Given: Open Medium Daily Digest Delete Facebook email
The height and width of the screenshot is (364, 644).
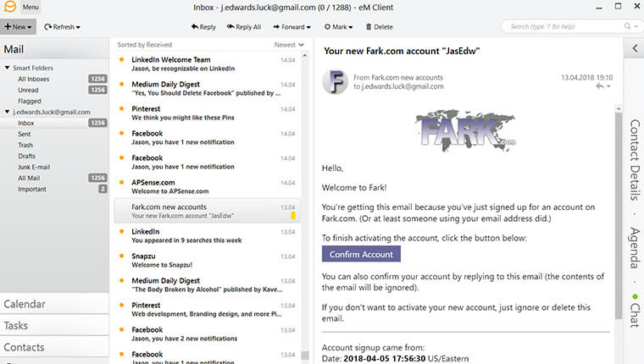Looking at the screenshot, I should tap(208, 89).
